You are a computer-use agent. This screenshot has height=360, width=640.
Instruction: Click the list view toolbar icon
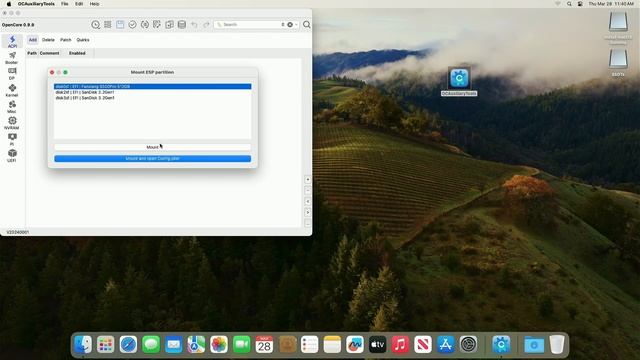tap(108, 25)
